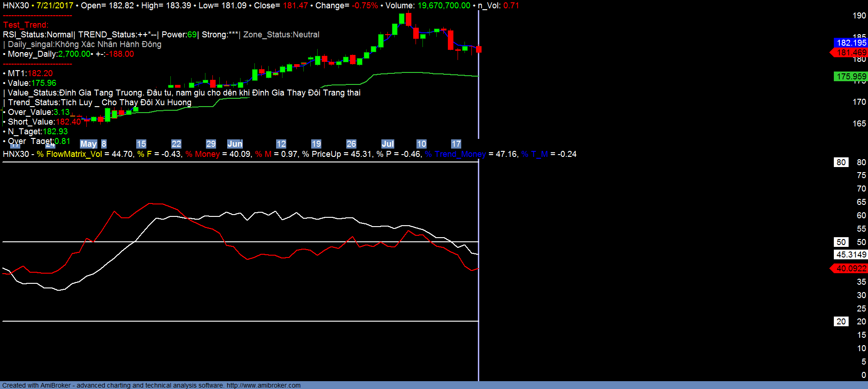Click the yellow % FlowMatrix_Vol indicator label
Viewport: 868px width, 389px height.
point(69,154)
